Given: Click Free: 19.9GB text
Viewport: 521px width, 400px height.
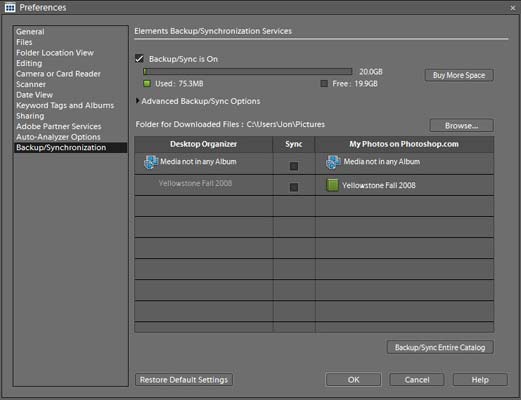Looking at the screenshot, I should (355, 84).
